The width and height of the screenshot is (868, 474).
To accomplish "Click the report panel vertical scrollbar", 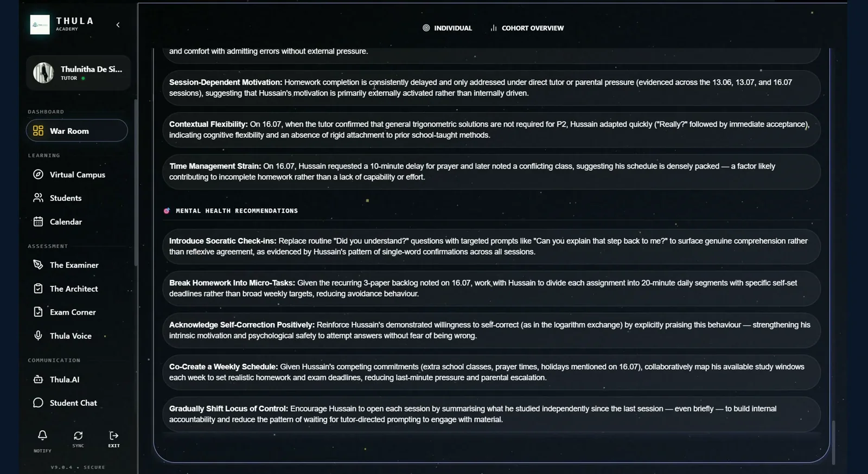I will (x=833, y=441).
